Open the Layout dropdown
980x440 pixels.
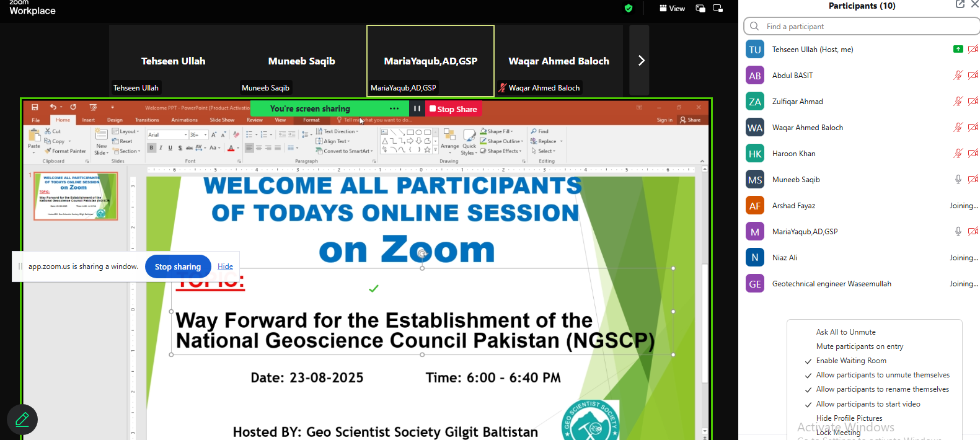pos(126,131)
